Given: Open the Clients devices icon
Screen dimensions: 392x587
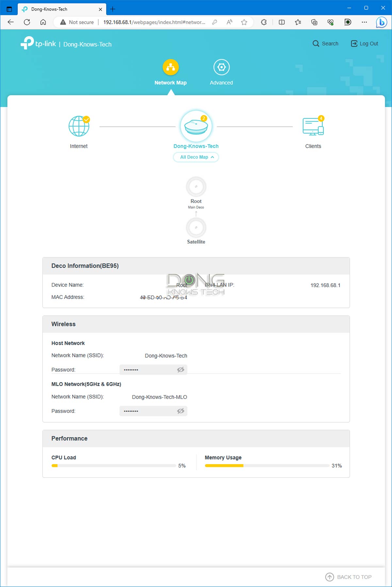Looking at the screenshot, I should click(x=313, y=126).
